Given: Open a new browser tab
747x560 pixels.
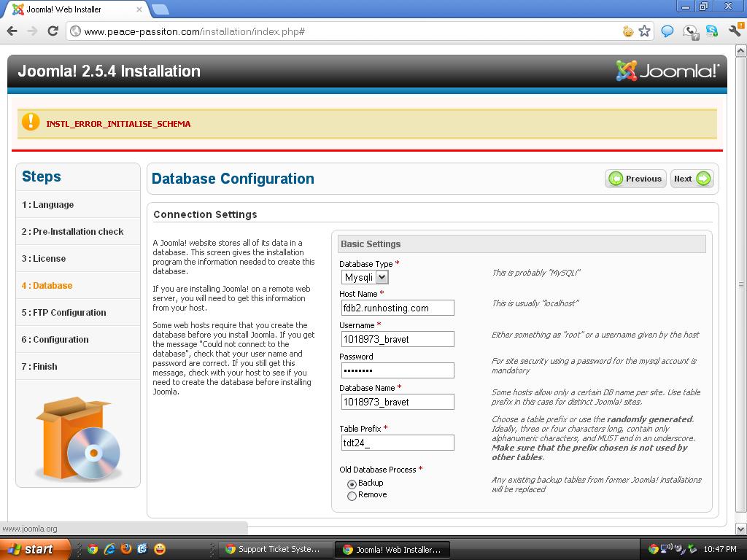Looking at the screenshot, I should 160,9.
